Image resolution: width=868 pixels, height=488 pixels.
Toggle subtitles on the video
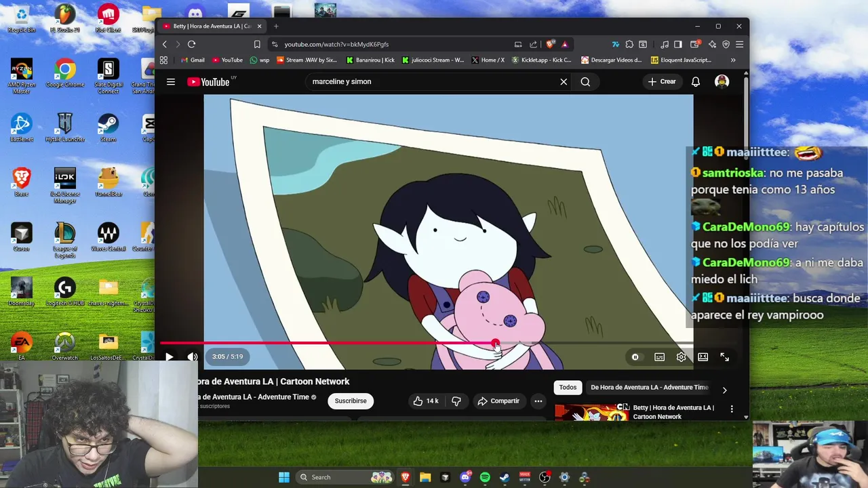(x=659, y=357)
